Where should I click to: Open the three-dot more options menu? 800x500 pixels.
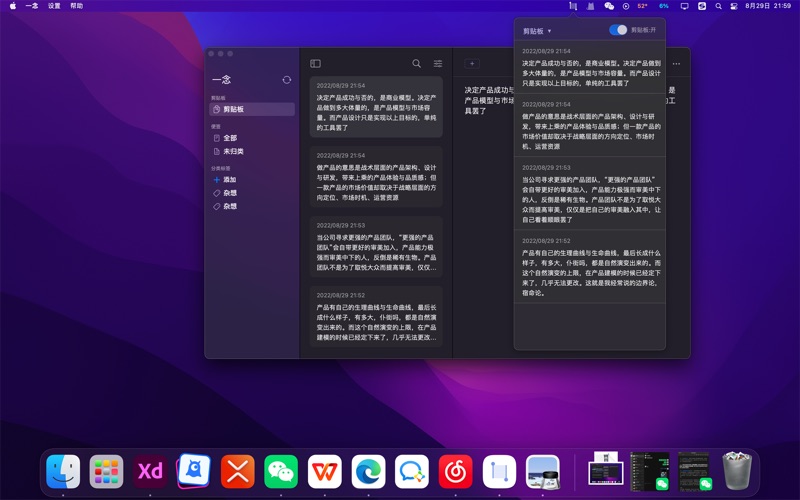(x=676, y=64)
